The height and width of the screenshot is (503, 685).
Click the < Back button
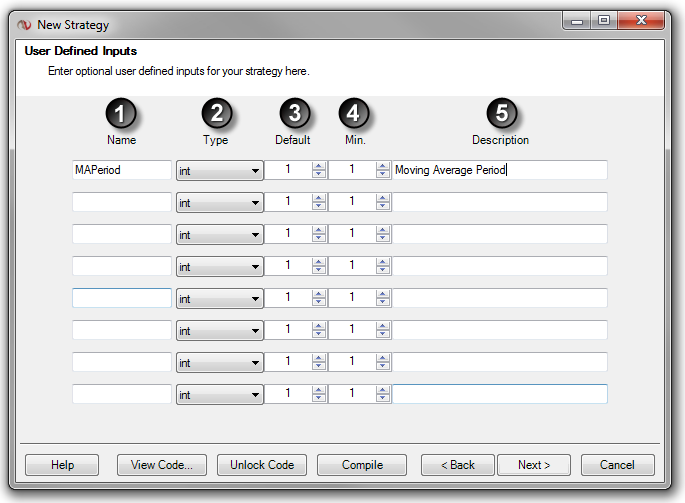(x=457, y=465)
